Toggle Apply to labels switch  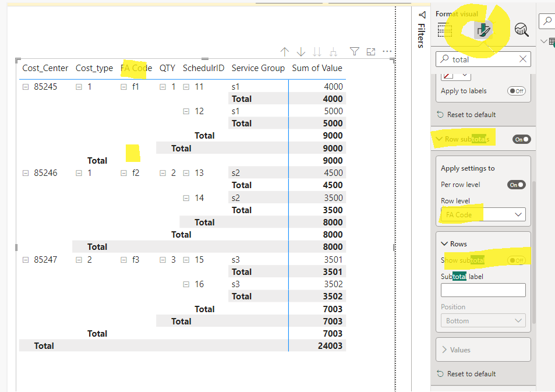(x=516, y=91)
